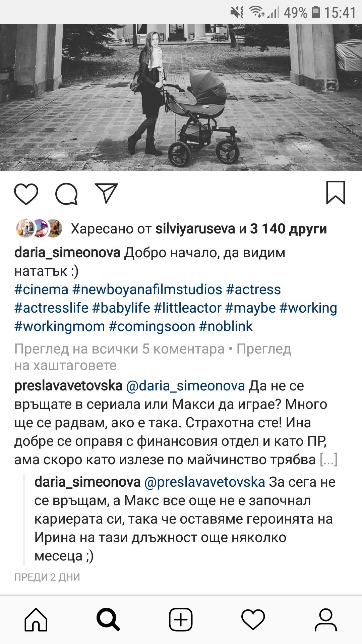The image size is (362, 644).
Task: Open silviyaruseva's profile from likes
Action: coord(195,229)
